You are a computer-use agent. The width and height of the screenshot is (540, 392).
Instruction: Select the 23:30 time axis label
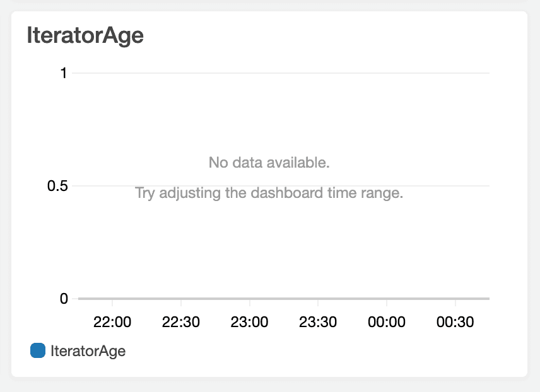coord(318,322)
